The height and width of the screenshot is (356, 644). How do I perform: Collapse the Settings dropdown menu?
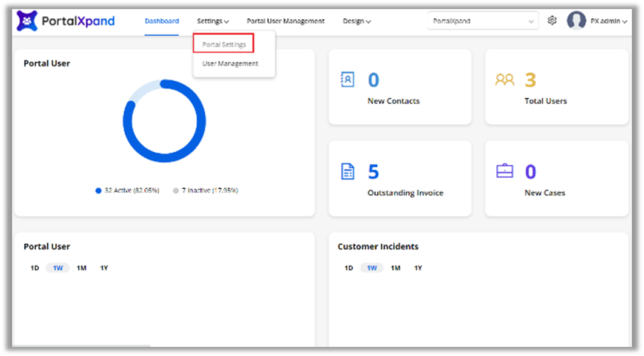213,21
